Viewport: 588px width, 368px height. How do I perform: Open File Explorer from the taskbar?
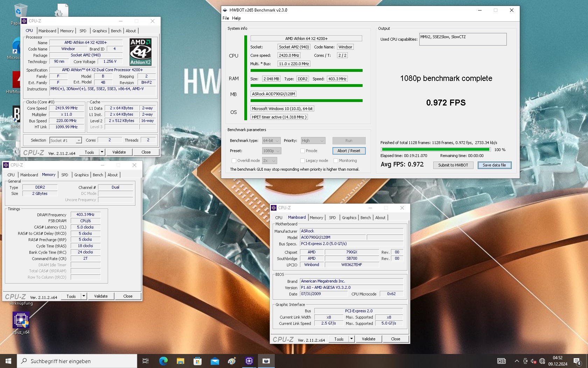coord(180,361)
